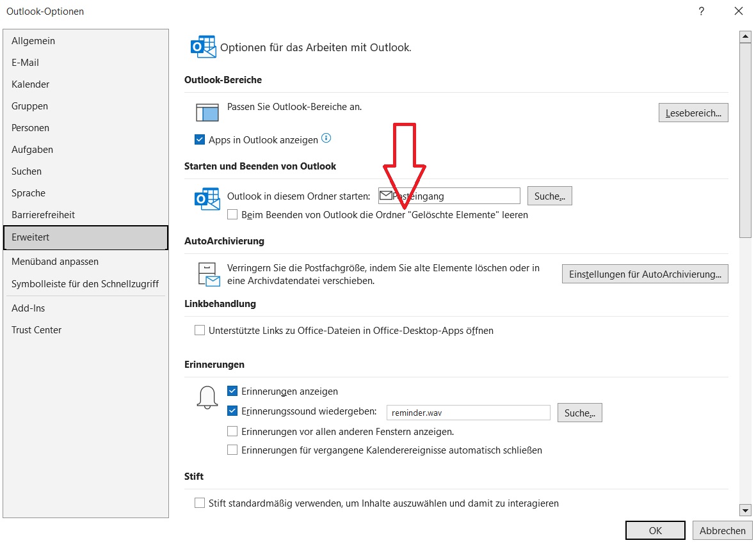Open Einstellungen für AutoArchivierung...
The width and height of the screenshot is (756, 545).
pos(645,274)
